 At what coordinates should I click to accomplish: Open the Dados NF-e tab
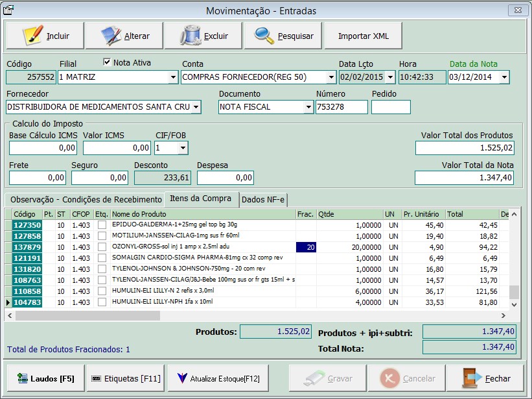[263, 199]
